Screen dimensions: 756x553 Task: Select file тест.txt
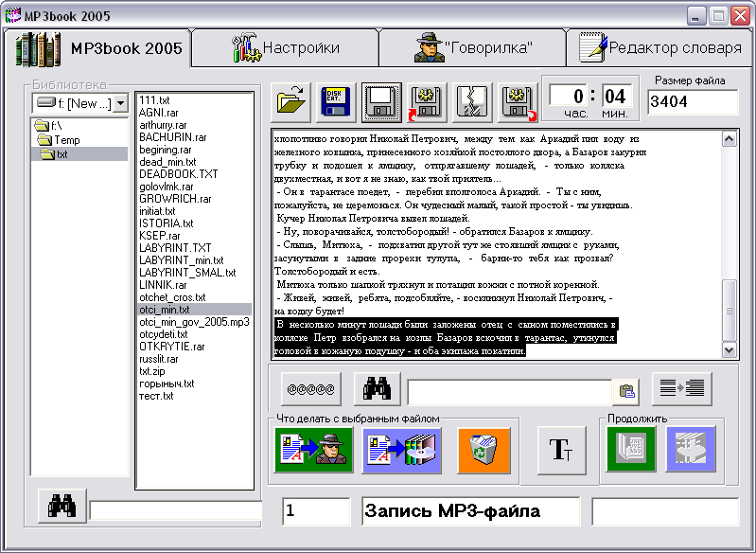156,396
